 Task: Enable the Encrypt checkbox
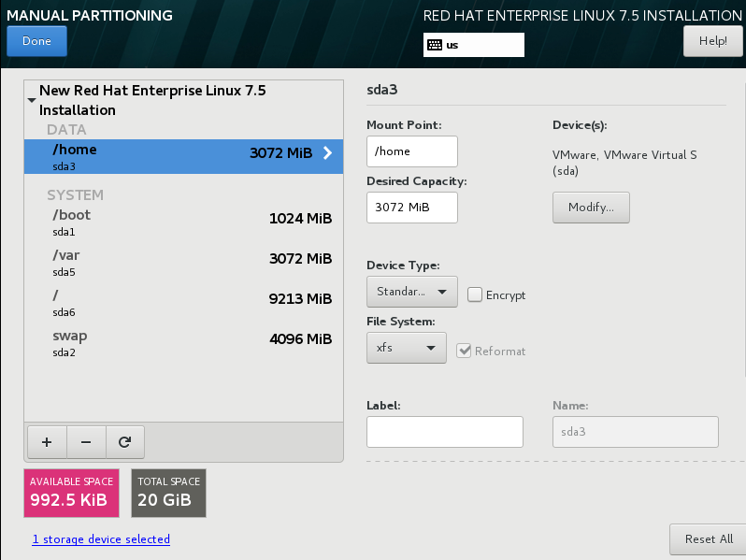[x=474, y=295]
